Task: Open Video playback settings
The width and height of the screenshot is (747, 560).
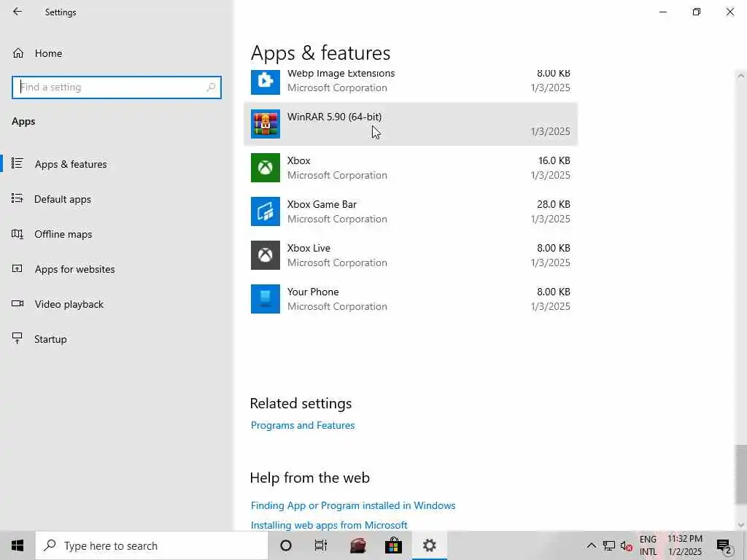Action: coord(69,304)
